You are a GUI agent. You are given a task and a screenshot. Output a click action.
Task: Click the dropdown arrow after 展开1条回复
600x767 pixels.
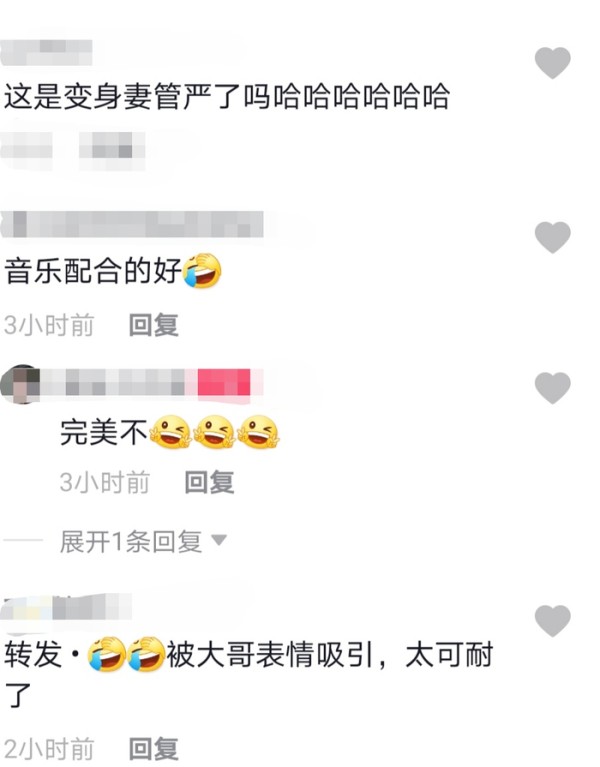(x=219, y=540)
